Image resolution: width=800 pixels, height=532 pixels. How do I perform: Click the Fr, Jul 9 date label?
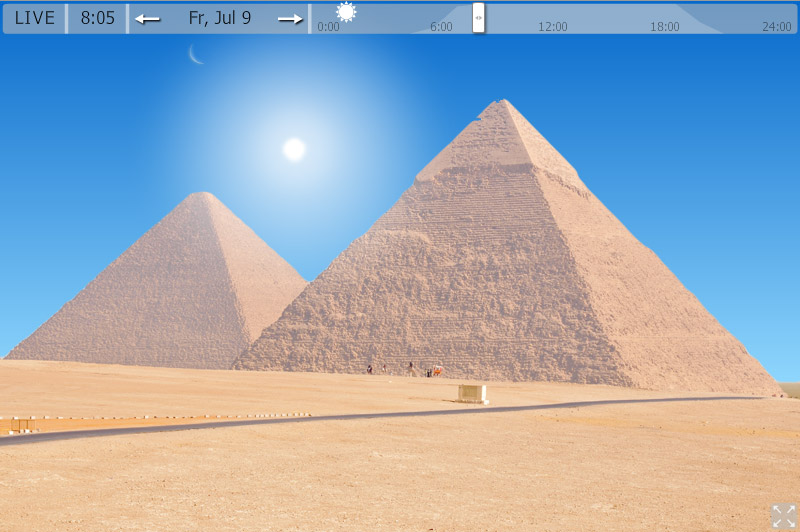pyautogui.click(x=219, y=18)
